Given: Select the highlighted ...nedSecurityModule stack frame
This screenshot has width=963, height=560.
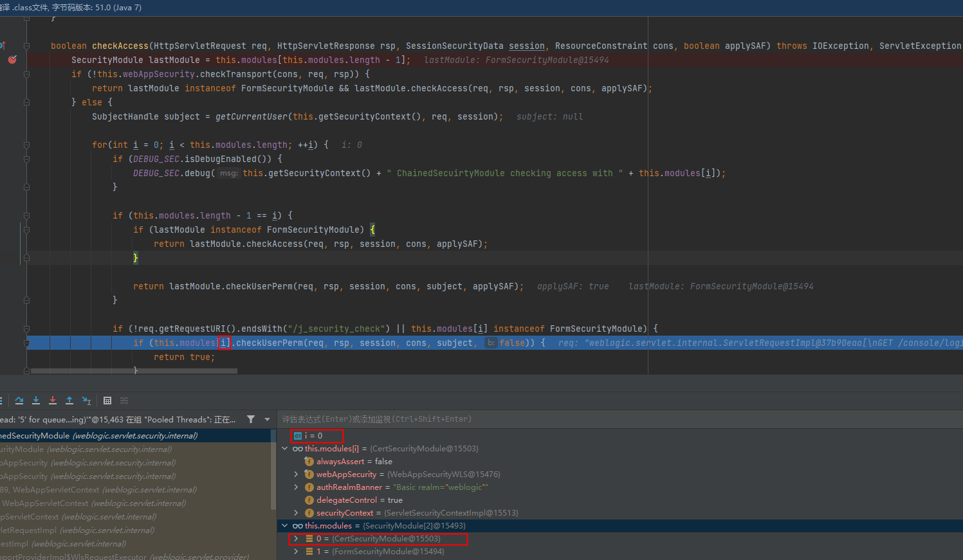Looking at the screenshot, I should (136, 436).
